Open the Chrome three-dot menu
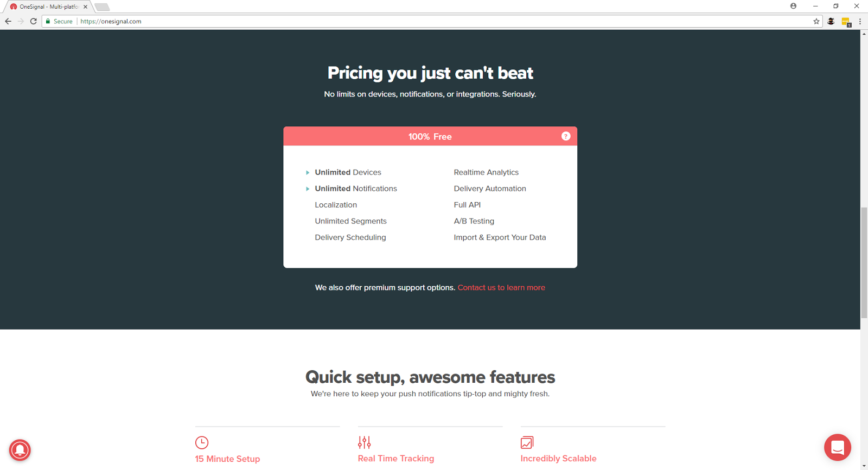The image size is (868, 470). (x=860, y=21)
